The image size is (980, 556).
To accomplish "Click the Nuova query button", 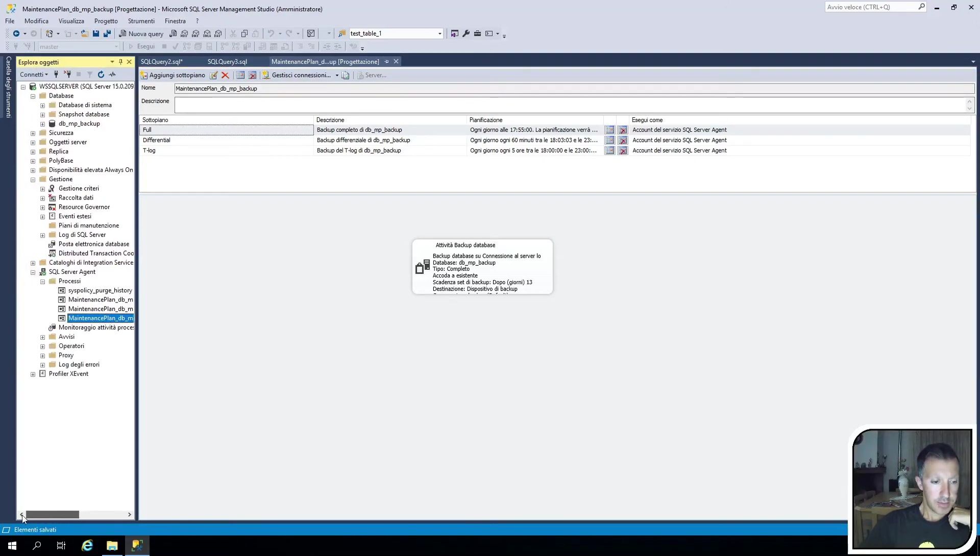I will click(141, 34).
